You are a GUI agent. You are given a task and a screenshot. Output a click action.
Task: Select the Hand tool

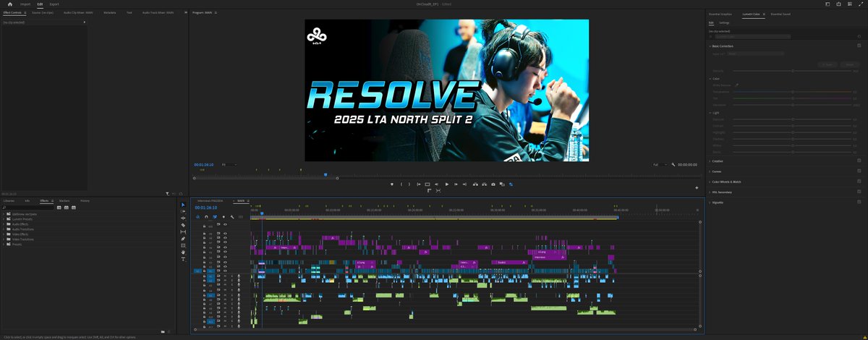[183, 252]
